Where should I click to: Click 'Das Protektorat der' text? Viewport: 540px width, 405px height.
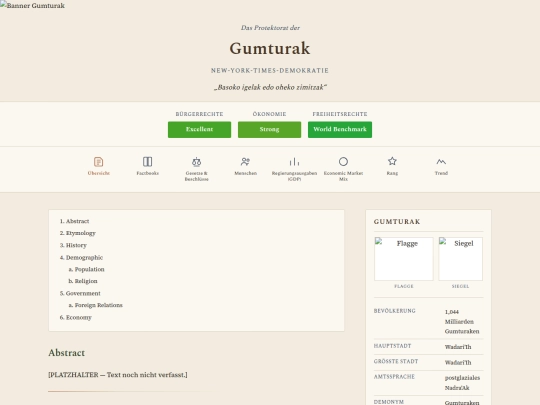(x=270, y=28)
